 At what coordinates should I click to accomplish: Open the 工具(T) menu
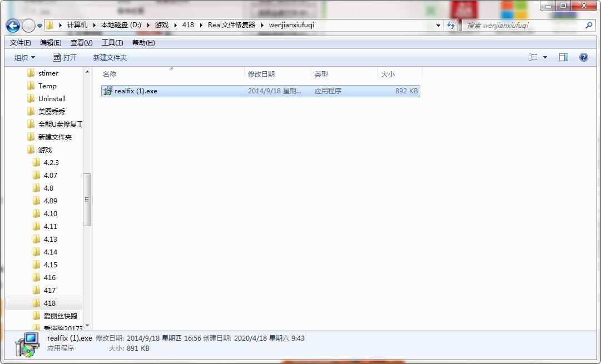click(112, 43)
